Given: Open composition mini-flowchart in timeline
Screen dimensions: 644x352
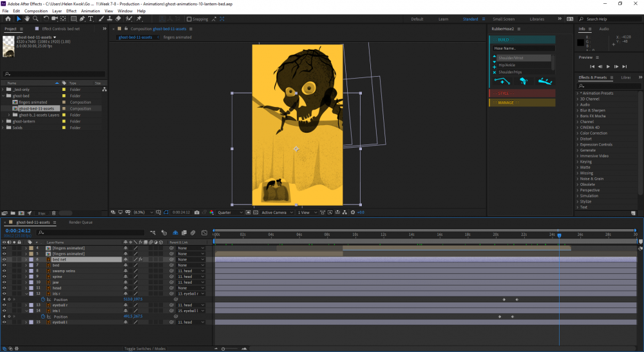Looking at the screenshot, I should pos(153,233).
